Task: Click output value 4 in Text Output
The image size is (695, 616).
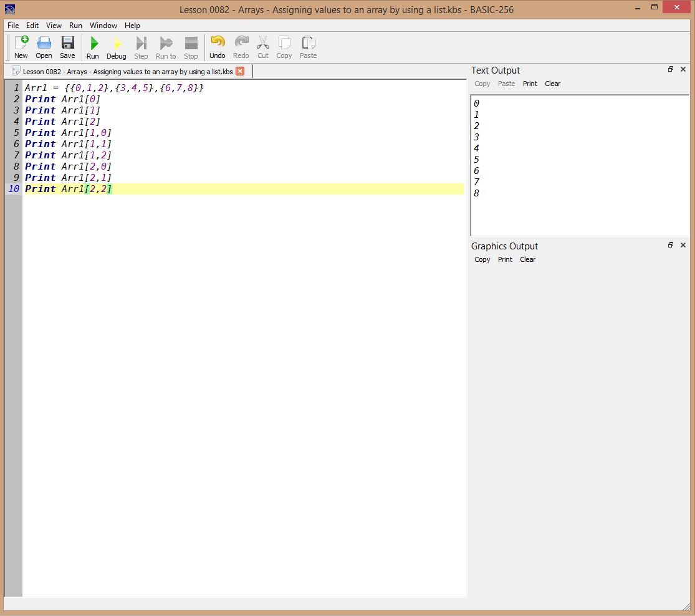Action: (x=476, y=148)
